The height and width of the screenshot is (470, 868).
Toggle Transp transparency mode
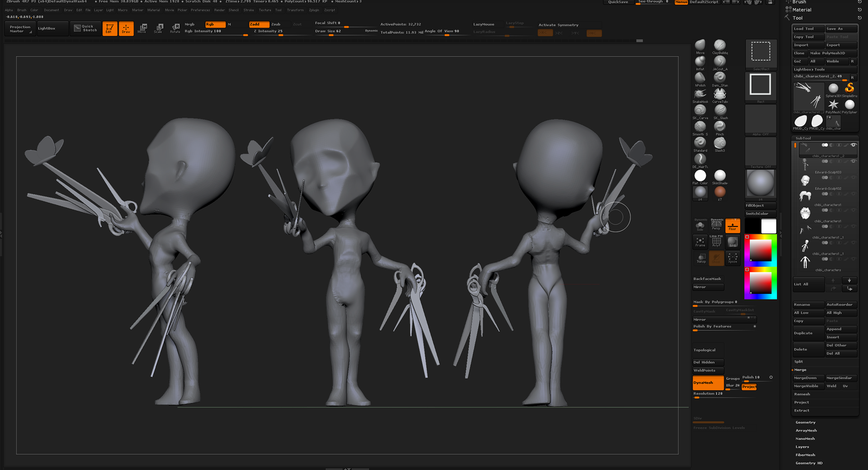[x=701, y=258]
